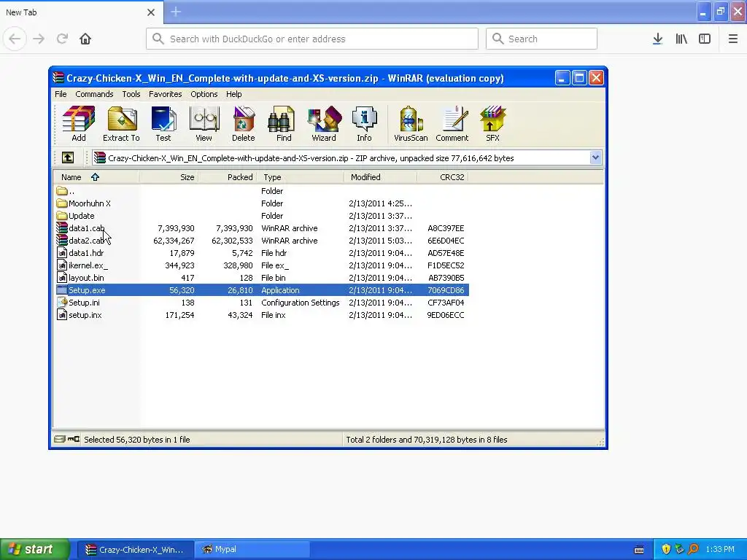Select ikernel.ex_ file
The height and width of the screenshot is (560, 747).
(261, 265)
